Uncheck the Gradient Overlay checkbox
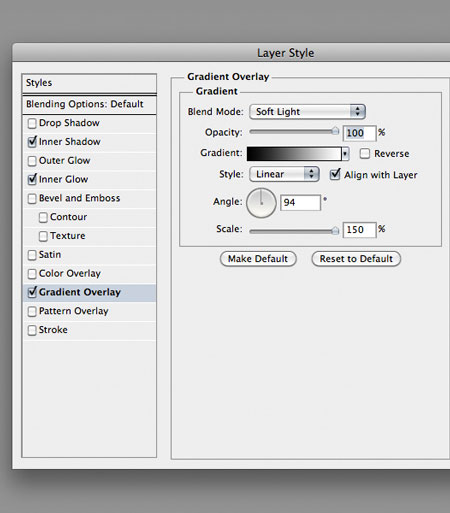The image size is (450, 513). 32,293
